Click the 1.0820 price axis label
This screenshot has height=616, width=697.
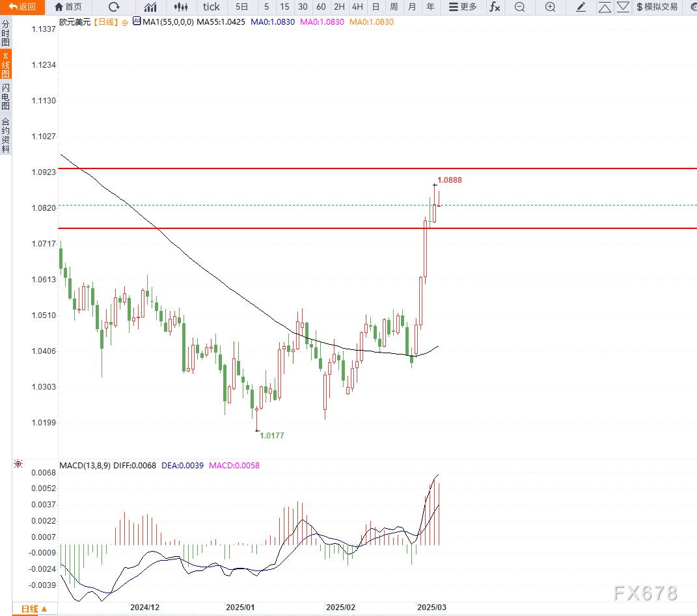click(x=44, y=208)
